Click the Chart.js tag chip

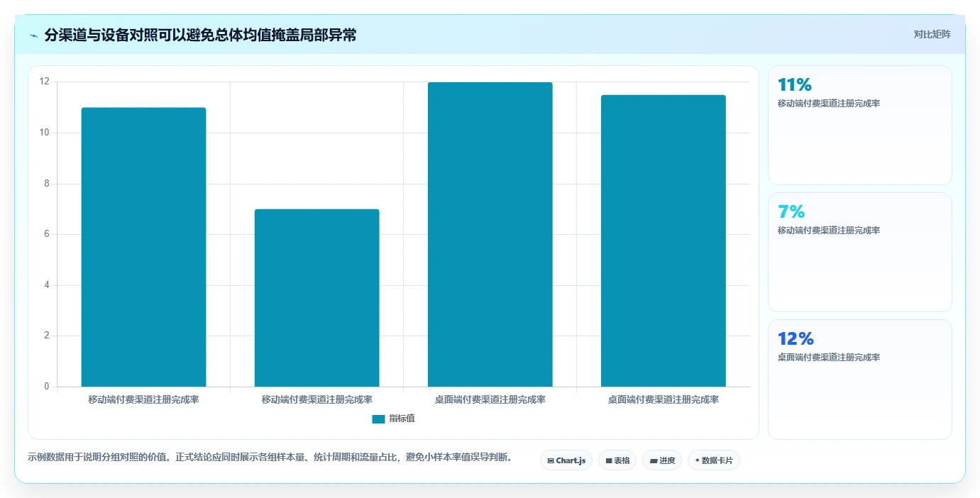[566, 460]
